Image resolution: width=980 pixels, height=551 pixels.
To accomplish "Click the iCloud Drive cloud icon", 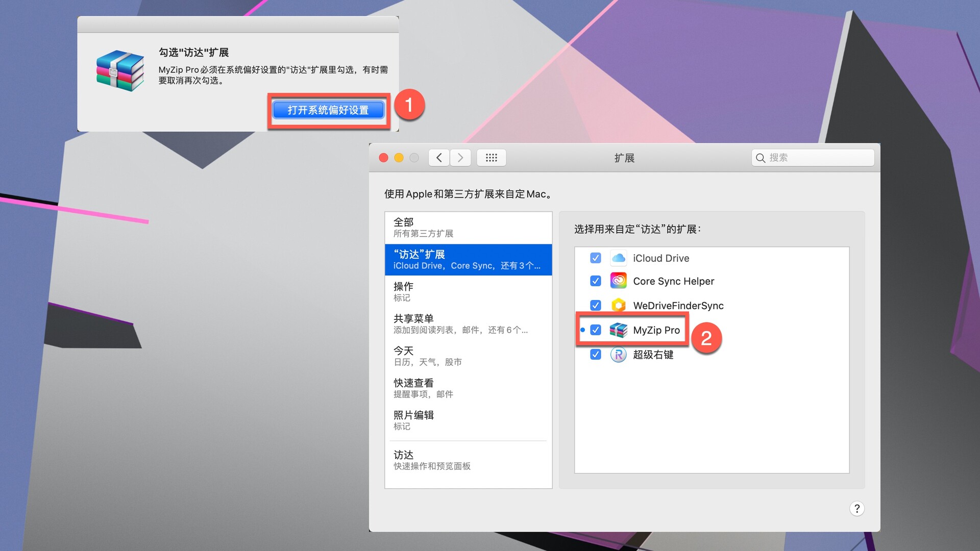I will point(619,258).
